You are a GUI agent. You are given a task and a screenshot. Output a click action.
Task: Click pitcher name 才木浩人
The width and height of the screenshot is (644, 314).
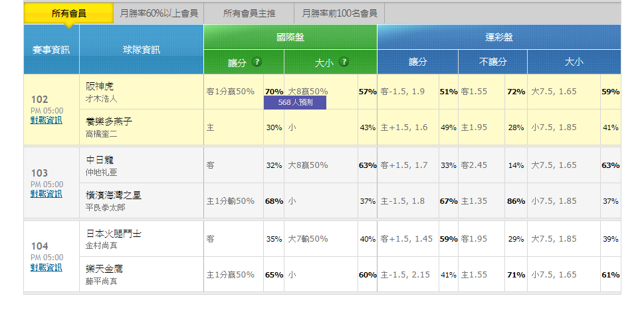[101, 99]
